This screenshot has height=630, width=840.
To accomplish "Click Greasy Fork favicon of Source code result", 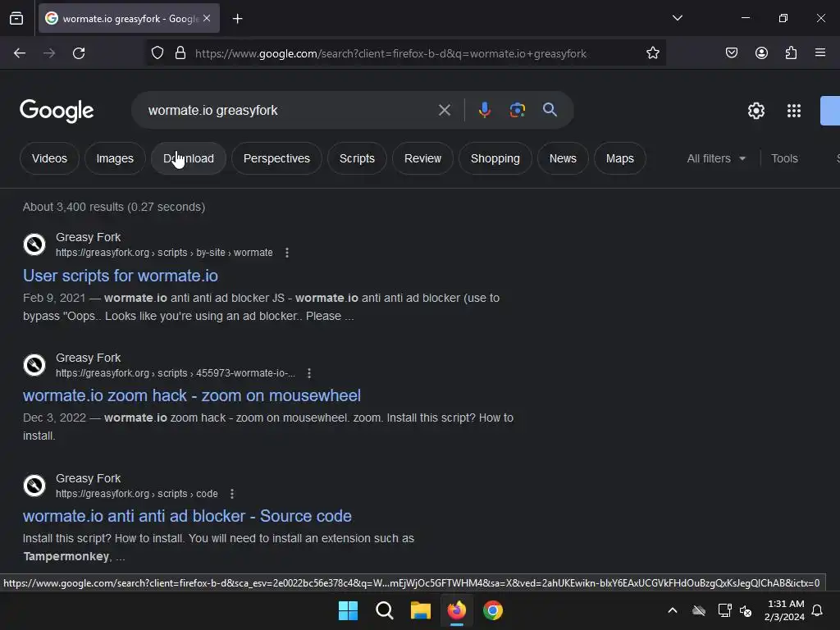I will [x=34, y=486].
